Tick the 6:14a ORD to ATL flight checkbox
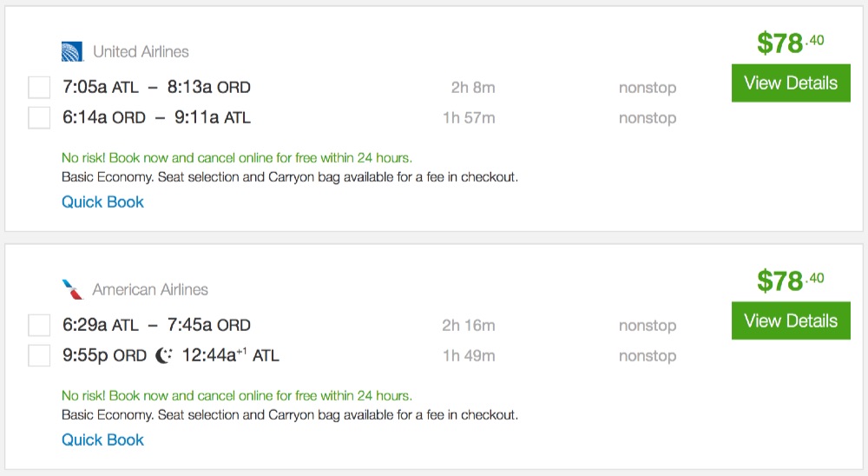868x476 pixels. 39,118
